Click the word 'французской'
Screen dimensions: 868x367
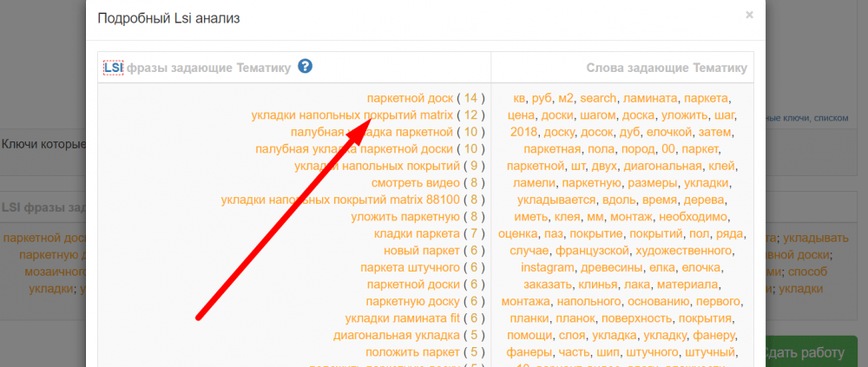tap(592, 250)
